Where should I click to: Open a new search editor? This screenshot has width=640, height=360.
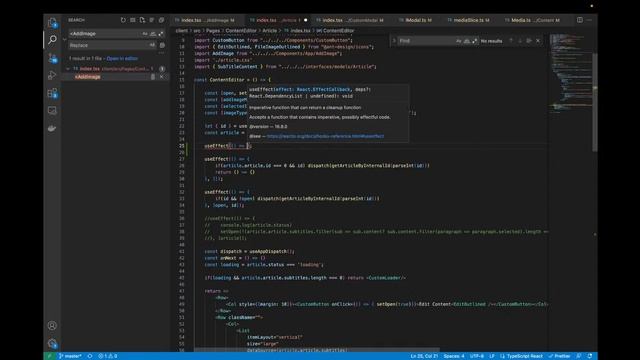coord(142,20)
